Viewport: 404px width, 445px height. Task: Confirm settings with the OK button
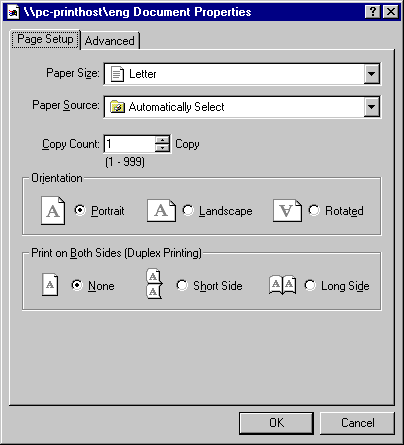tap(276, 423)
